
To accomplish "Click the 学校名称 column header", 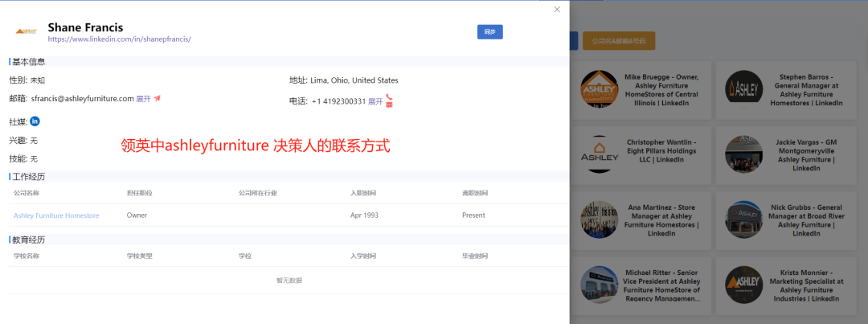I will 27,256.
